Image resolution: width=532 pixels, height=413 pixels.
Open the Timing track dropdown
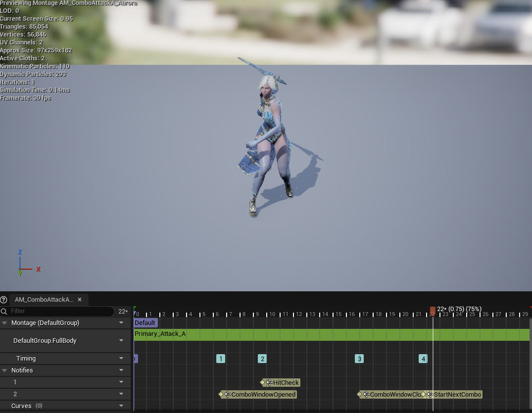[121, 359]
